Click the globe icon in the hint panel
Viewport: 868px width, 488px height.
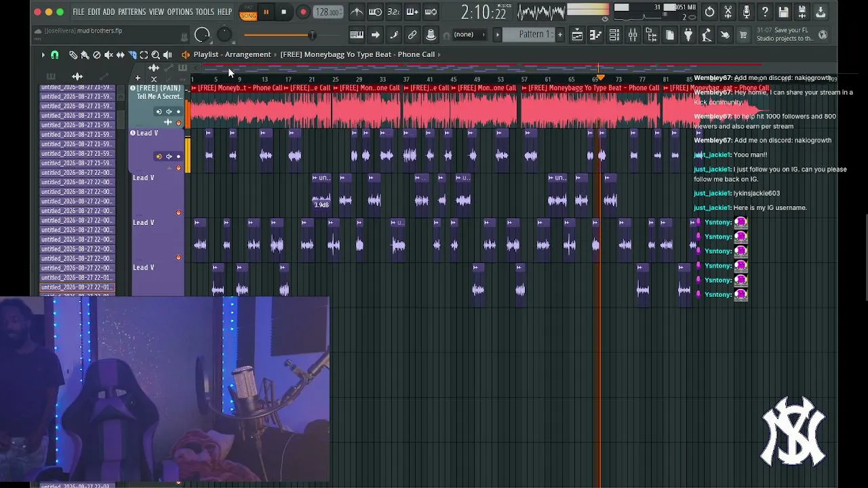(823, 35)
